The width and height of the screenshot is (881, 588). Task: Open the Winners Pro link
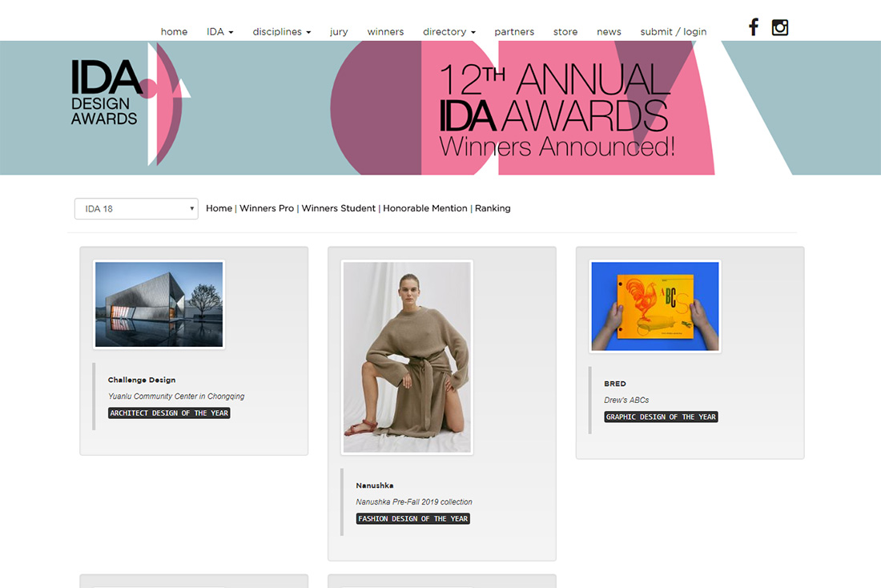(x=267, y=208)
